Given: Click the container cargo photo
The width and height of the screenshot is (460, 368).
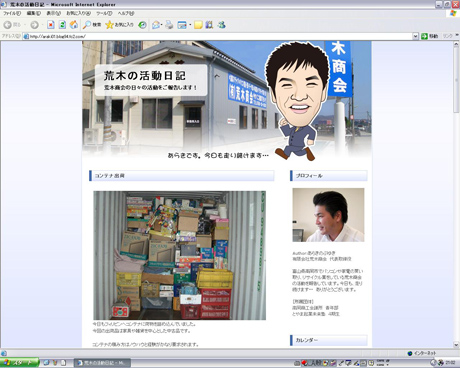Looking at the screenshot, I should tap(180, 255).
